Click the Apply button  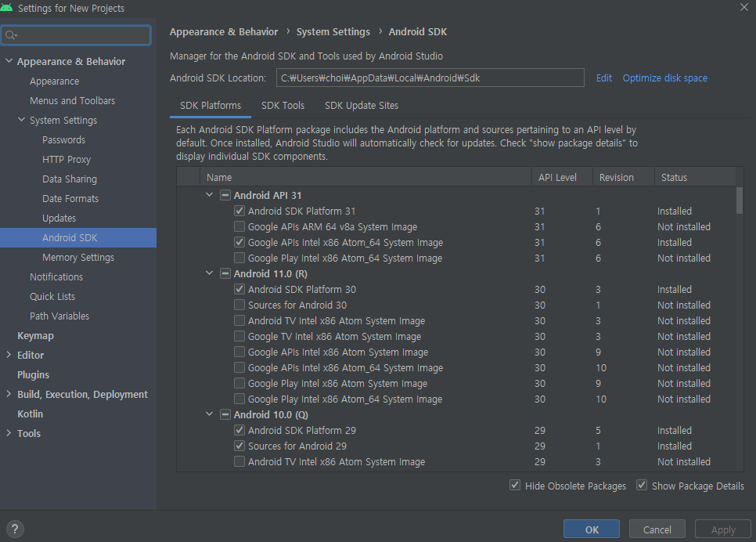tap(723, 529)
